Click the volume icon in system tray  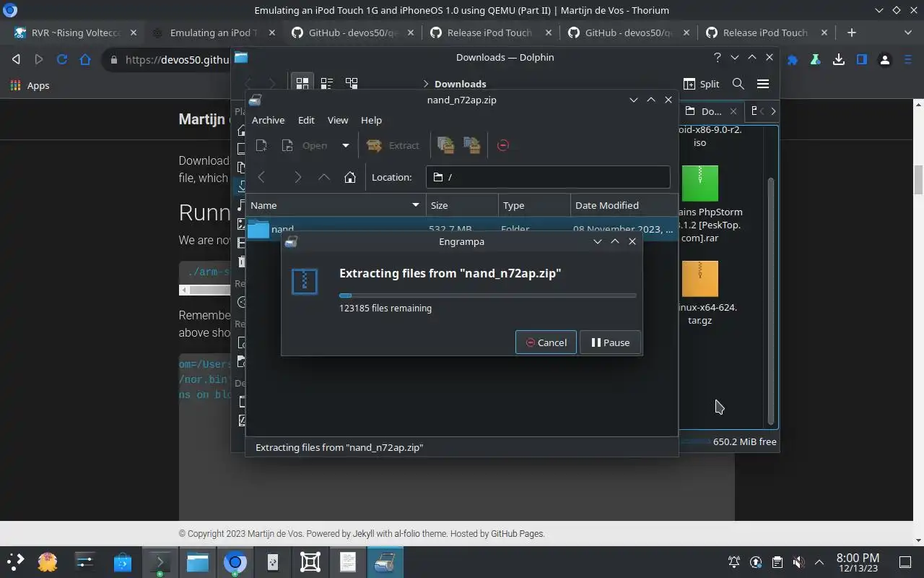tap(798, 562)
